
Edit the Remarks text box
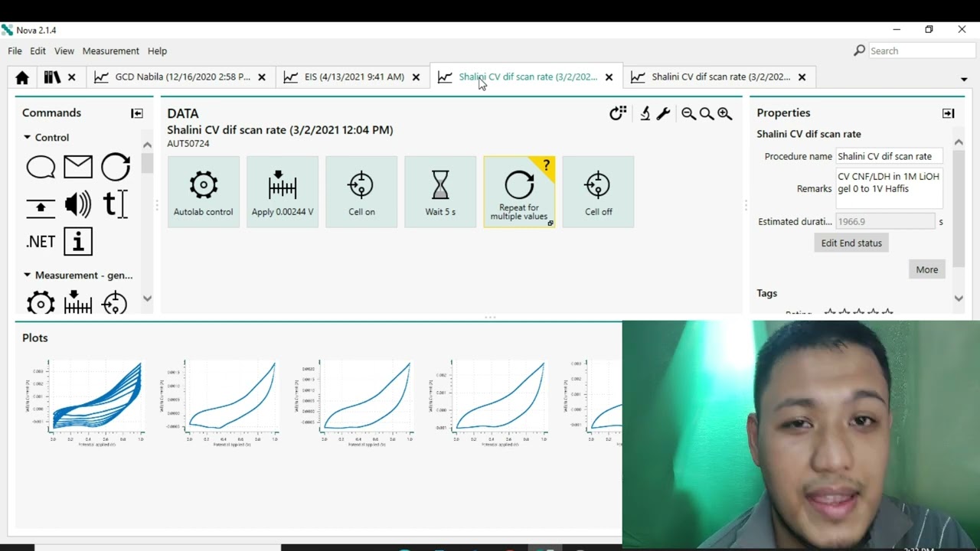coord(889,188)
